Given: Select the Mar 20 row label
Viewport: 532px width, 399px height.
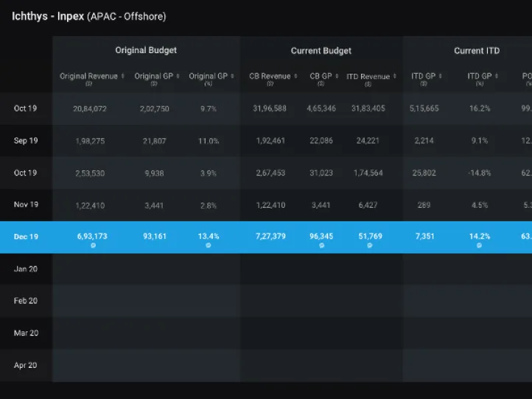Looking at the screenshot, I should [26, 333].
